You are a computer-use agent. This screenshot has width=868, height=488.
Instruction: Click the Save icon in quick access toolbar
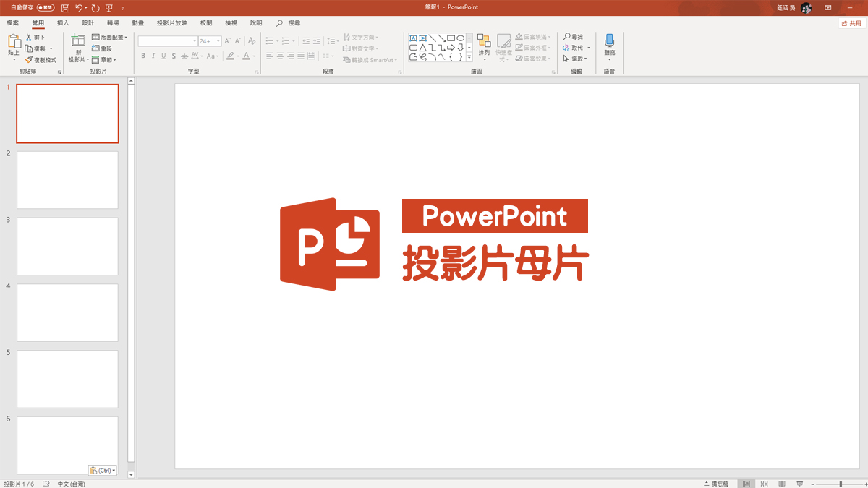click(x=66, y=8)
